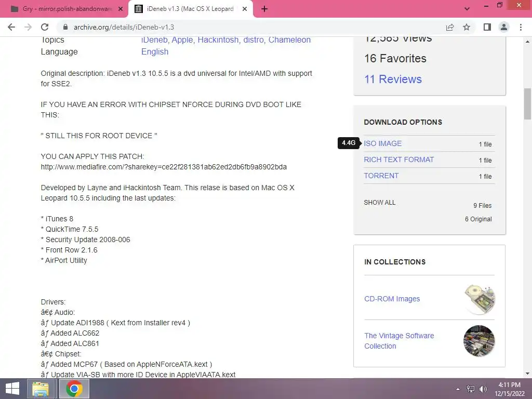Close the Gry mirror.polish-abandonware tab
Screen dimensions: 532x399
coord(121,9)
